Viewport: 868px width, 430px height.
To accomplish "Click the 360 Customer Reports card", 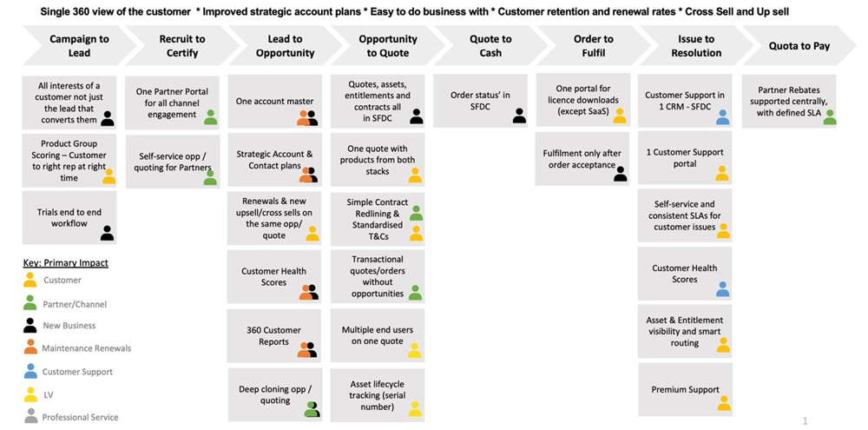I will point(274,336).
